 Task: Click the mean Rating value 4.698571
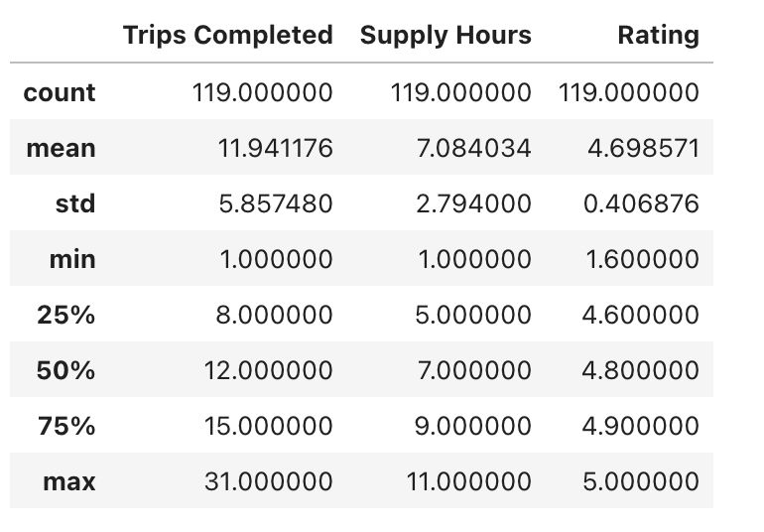pos(643,148)
